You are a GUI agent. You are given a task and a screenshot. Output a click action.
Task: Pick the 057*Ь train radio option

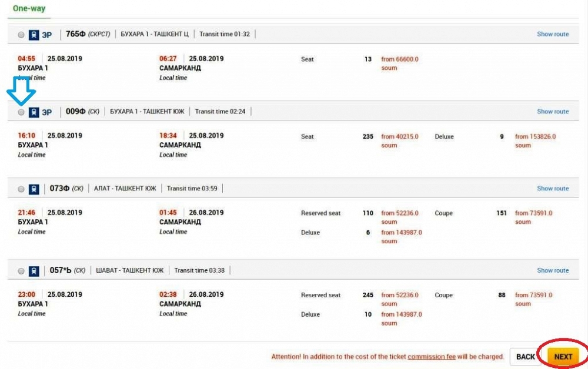click(21, 271)
